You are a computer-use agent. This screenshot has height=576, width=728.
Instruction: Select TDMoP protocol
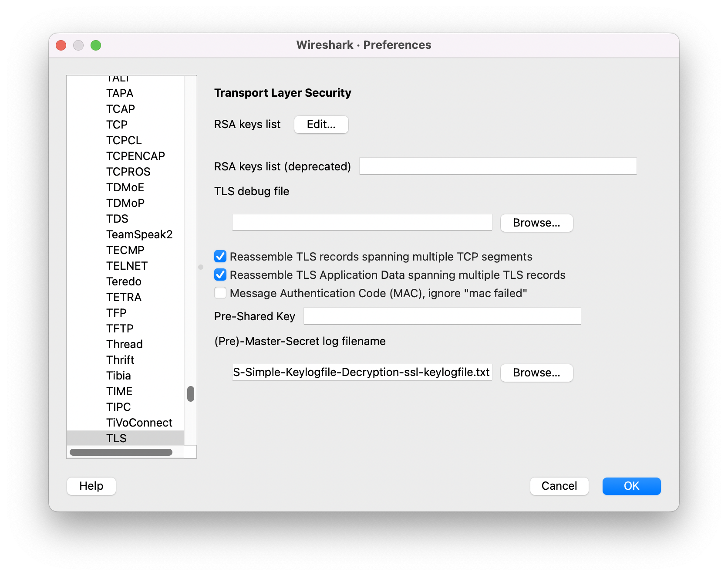pos(125,203)
